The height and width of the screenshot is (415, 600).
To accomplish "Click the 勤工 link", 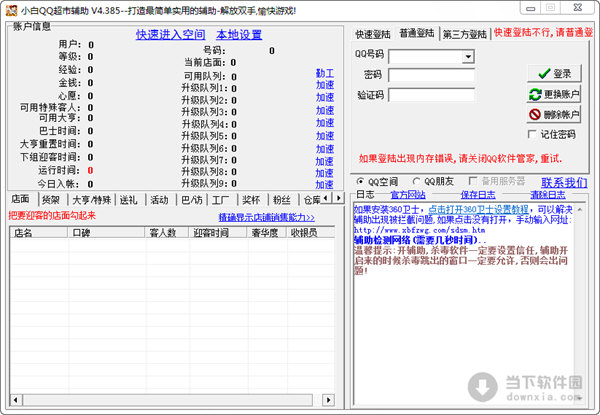I will pyautogui.click(x=325, y=73).
